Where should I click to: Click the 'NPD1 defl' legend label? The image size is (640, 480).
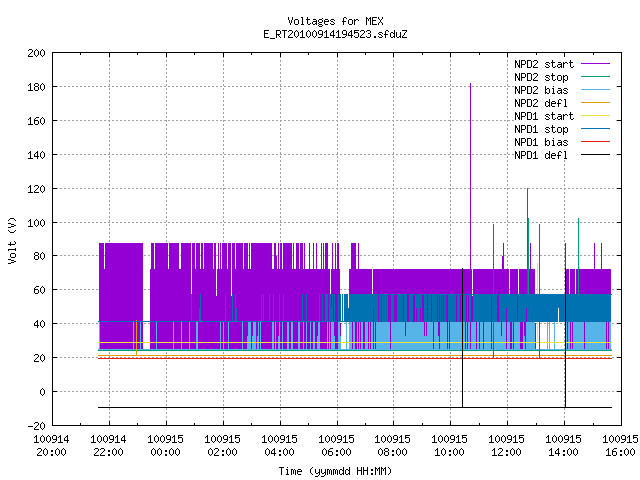coord(541,156)
